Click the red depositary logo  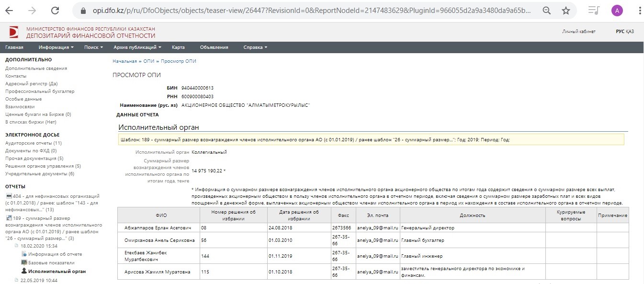[x=14, y=32]
